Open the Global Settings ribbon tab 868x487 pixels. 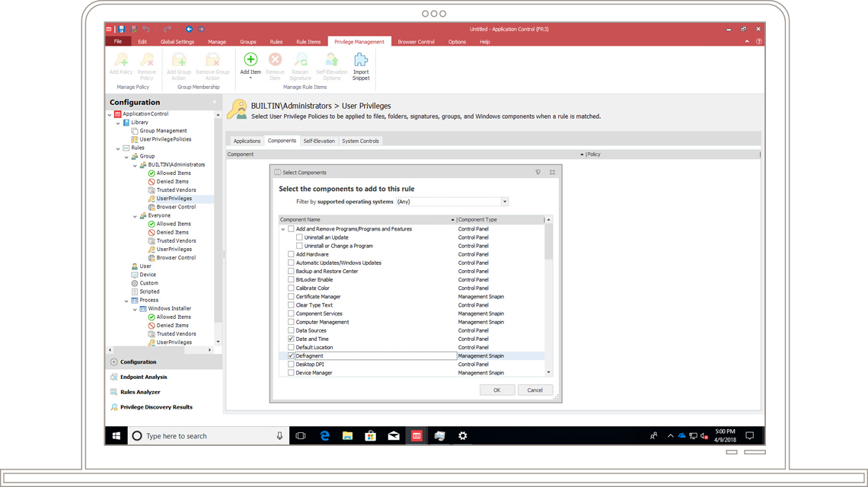pos(177,42)
